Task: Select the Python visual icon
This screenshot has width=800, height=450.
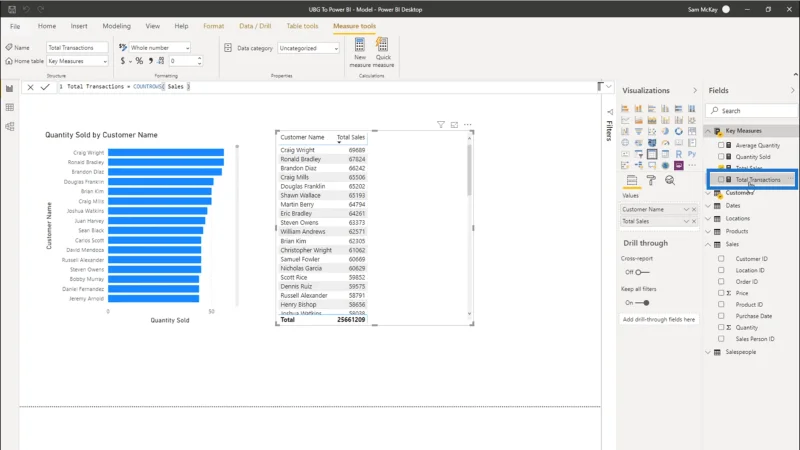Action: tap(692, 154)
